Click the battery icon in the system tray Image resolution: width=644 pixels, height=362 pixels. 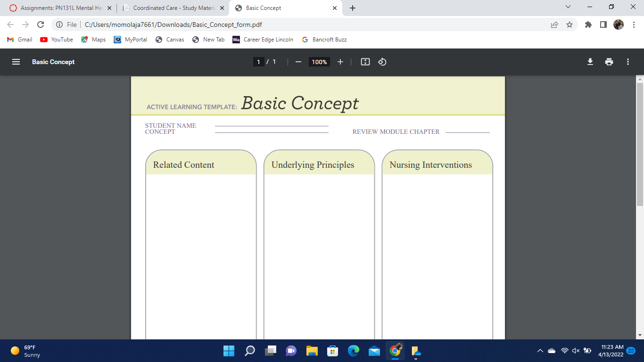pyautogui.click(x=587, y=351)
